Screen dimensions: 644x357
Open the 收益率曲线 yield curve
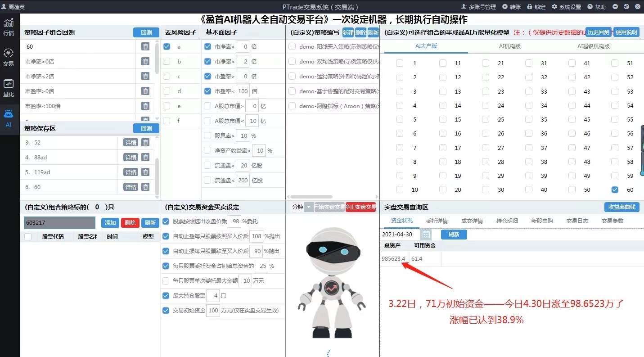click(622, 207)
